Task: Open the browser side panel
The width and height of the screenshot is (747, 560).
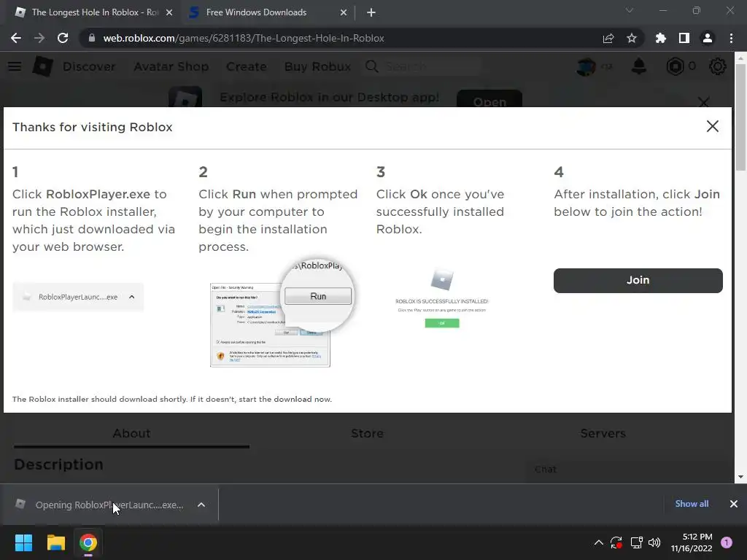Action: pos(684,38)
